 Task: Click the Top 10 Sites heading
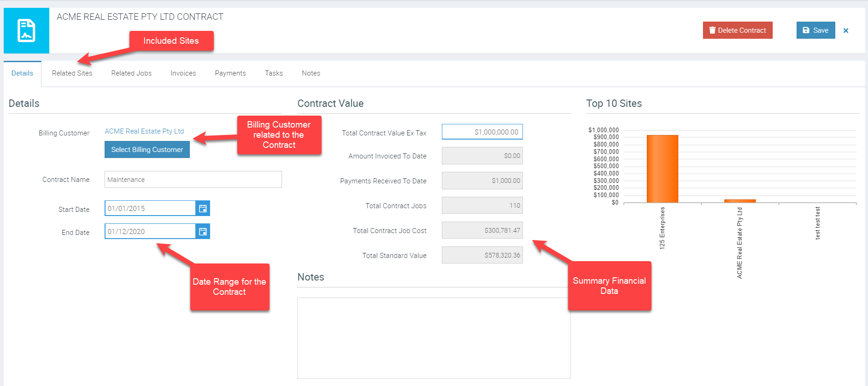[614, 104]
